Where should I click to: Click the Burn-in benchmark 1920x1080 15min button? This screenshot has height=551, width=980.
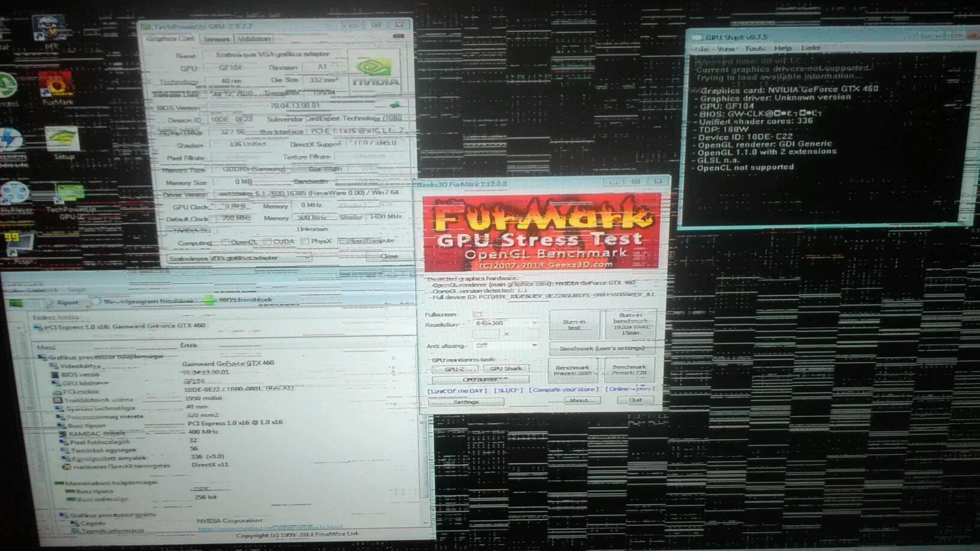coord(630,324)
